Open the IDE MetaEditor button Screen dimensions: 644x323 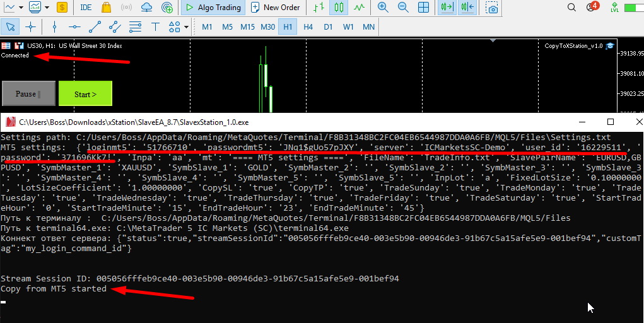[86, 7]
